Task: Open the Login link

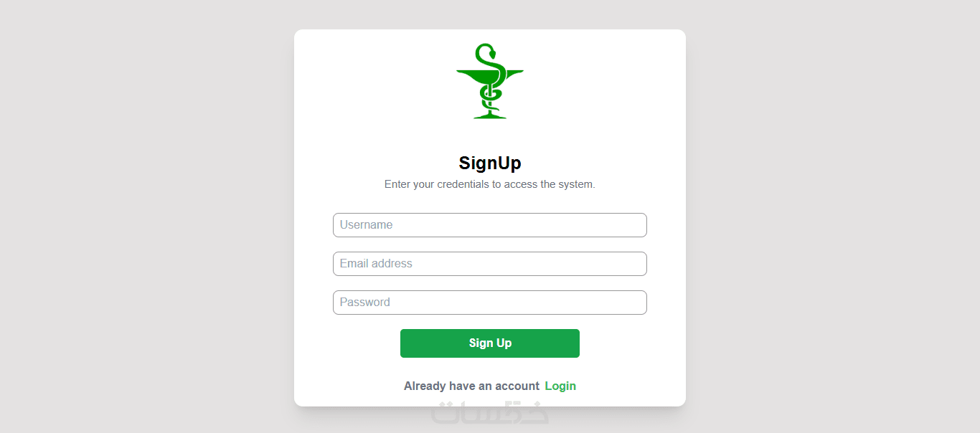Action: (560, 386)
